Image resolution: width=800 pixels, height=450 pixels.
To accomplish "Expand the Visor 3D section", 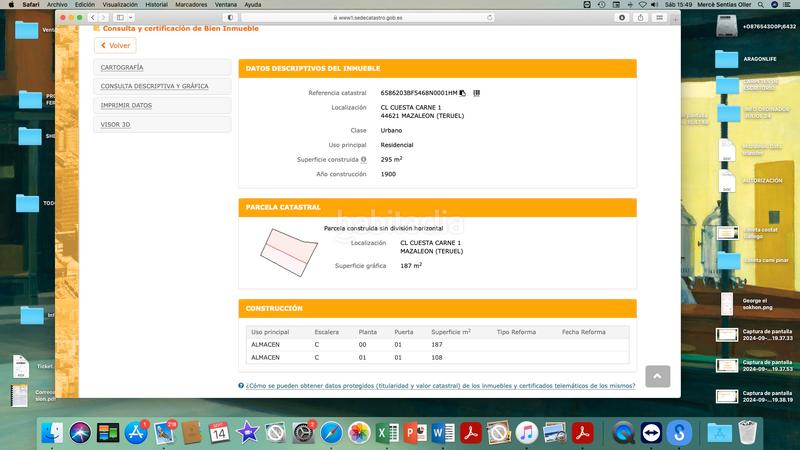I will 162,124.
